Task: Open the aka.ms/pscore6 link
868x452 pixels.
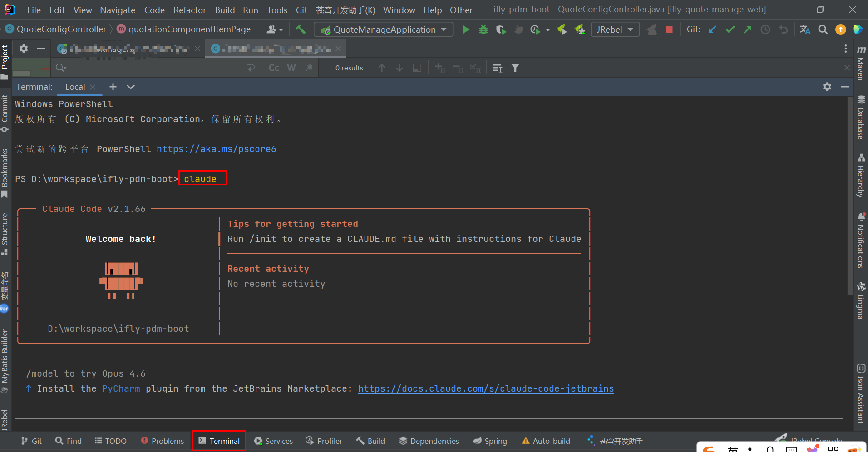Action: [216, 149]
